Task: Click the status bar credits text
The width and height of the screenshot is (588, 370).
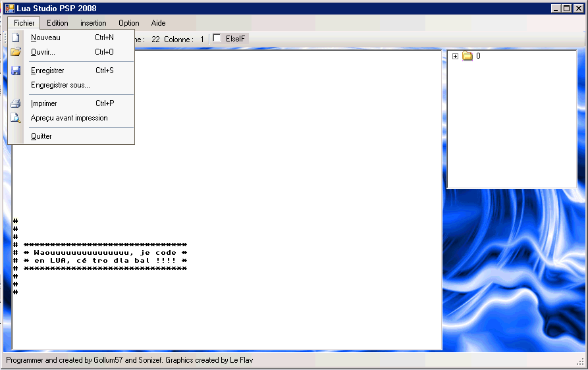Action: 129,360
